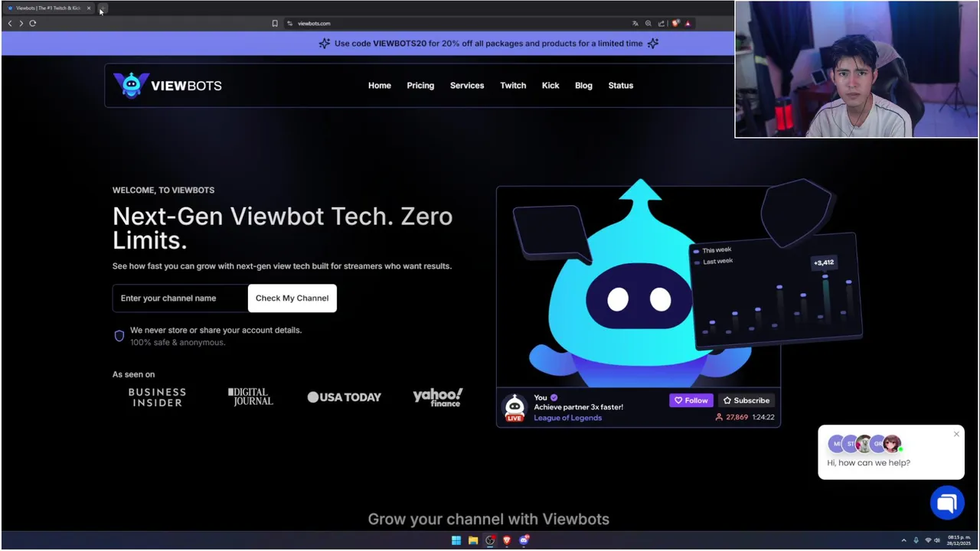Click the Yahoo Finance logo
Screen dimensions: 980x551
438,396
